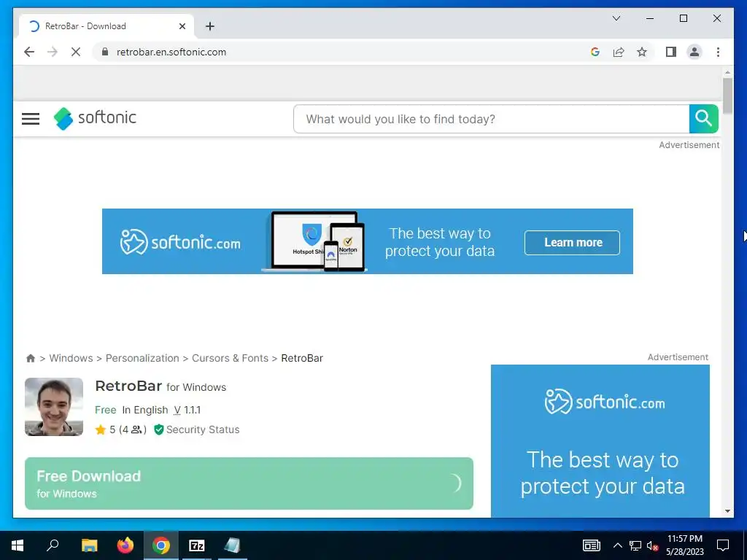The width and height of the screenshot is (747, 560).
Task: Open Personalization breadcrumb link
Action: (142, 358)
